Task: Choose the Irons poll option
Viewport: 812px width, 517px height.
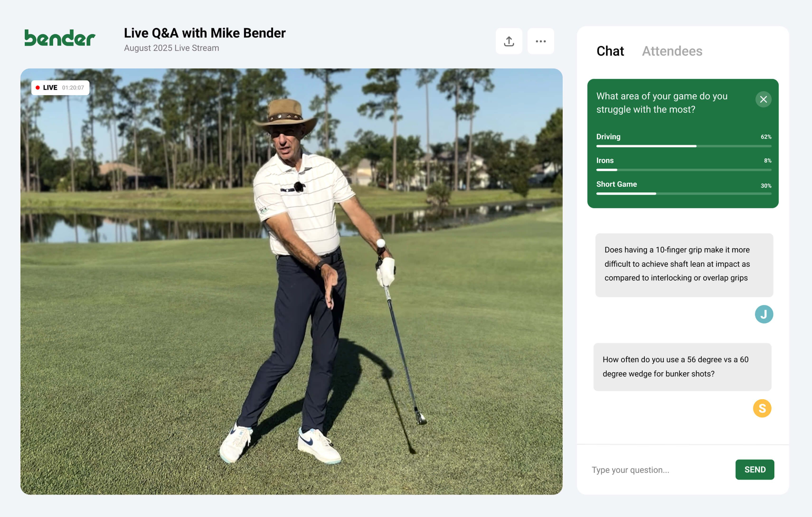Action: point(605,160)
